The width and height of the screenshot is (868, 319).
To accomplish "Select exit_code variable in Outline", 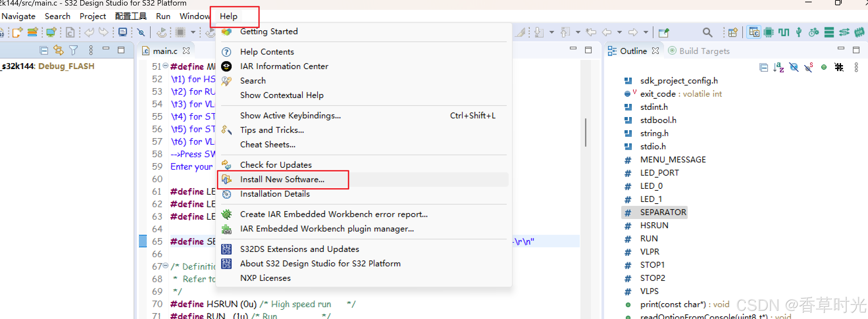I will (681, 94).
